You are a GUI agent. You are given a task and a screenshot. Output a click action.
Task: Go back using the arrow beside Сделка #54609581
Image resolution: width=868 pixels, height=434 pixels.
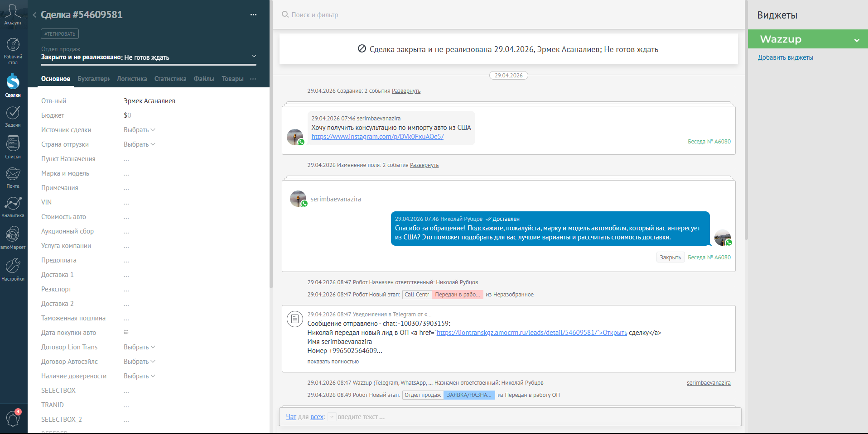coord(34,15)
